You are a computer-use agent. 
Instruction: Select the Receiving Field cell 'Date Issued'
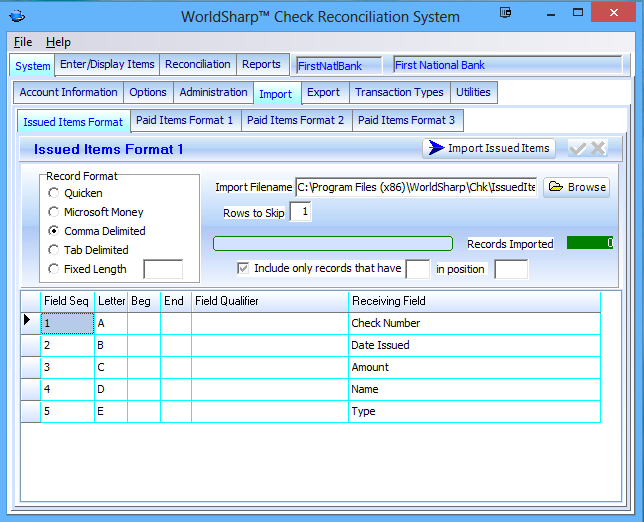pyautogui.click(x=474, y=345)
